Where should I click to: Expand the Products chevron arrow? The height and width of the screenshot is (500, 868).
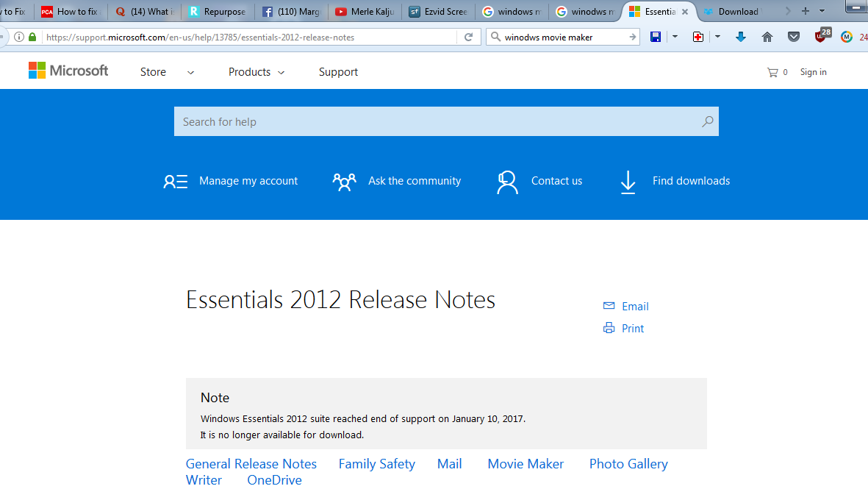(x=281, y=73)
